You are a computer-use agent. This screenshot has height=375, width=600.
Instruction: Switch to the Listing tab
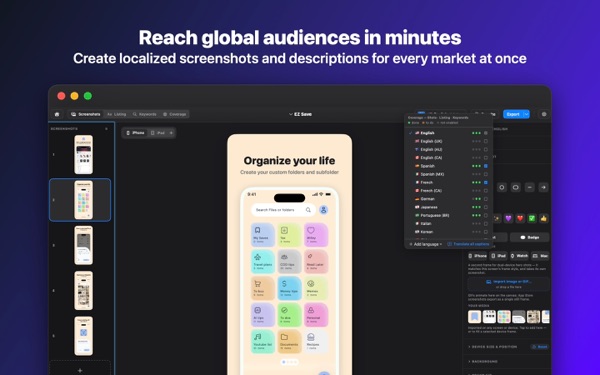coord(117,114)
